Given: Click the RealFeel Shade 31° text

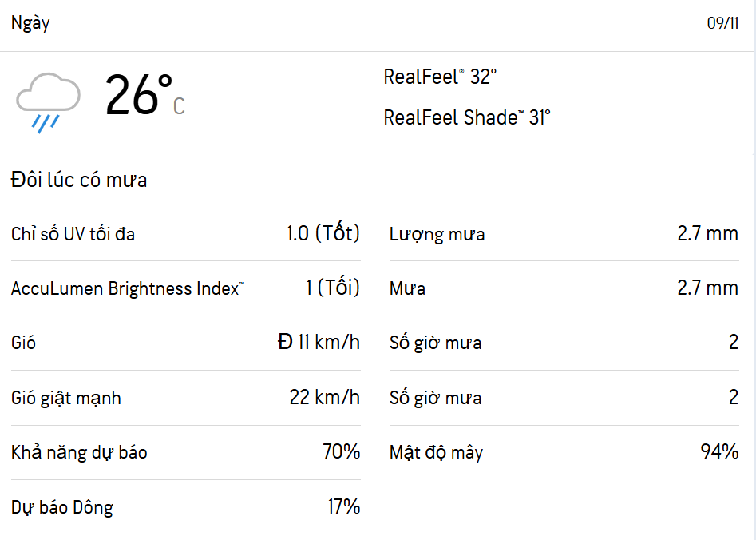Looking at the screenshot, I should click(467, 118).
